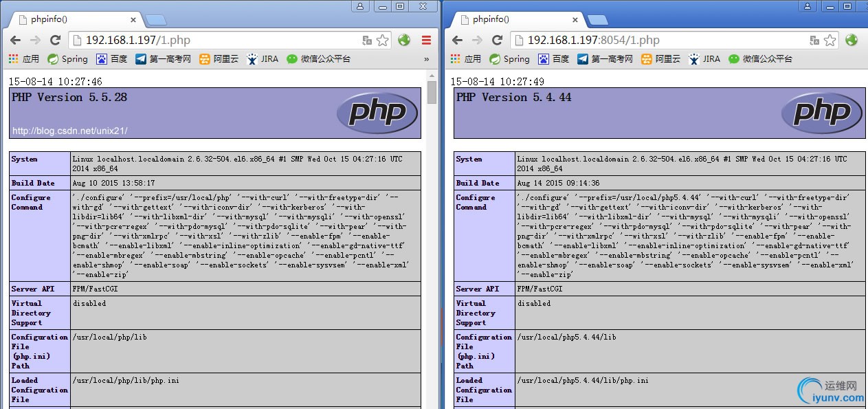The height and width of the screenshot is (409, 868).
Task: Open 应用 apps shortcut in left window
Action: (24, 59)
